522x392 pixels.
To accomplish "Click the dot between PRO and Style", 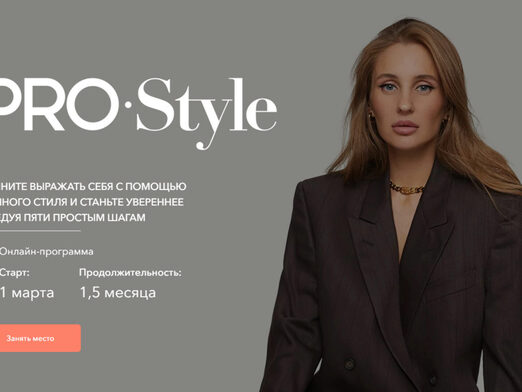I will [128, 105].
